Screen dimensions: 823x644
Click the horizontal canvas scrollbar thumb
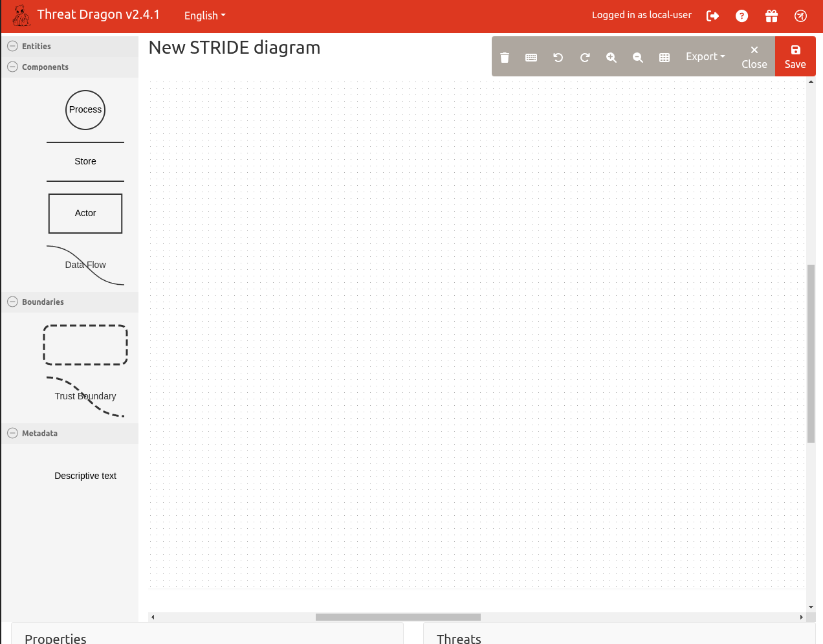398,617
